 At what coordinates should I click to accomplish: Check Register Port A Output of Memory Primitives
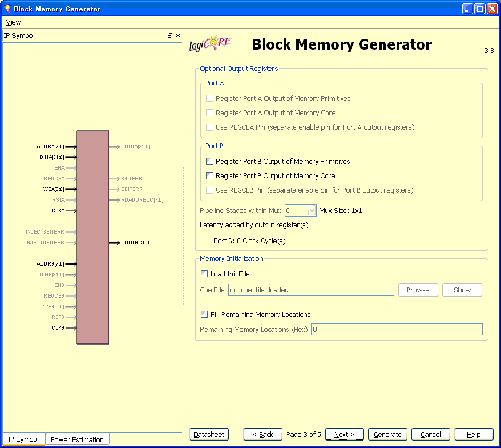click(x=209, y=99)
